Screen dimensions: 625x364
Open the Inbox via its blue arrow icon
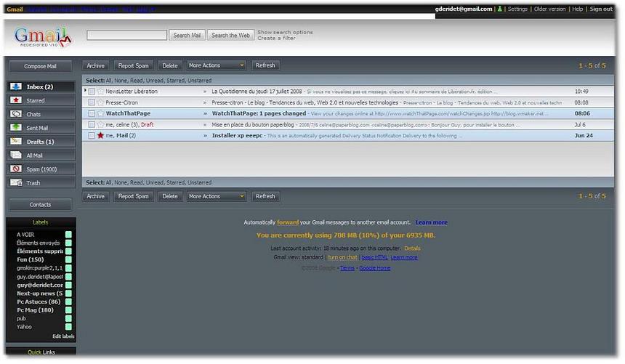[x=16, y=86]
